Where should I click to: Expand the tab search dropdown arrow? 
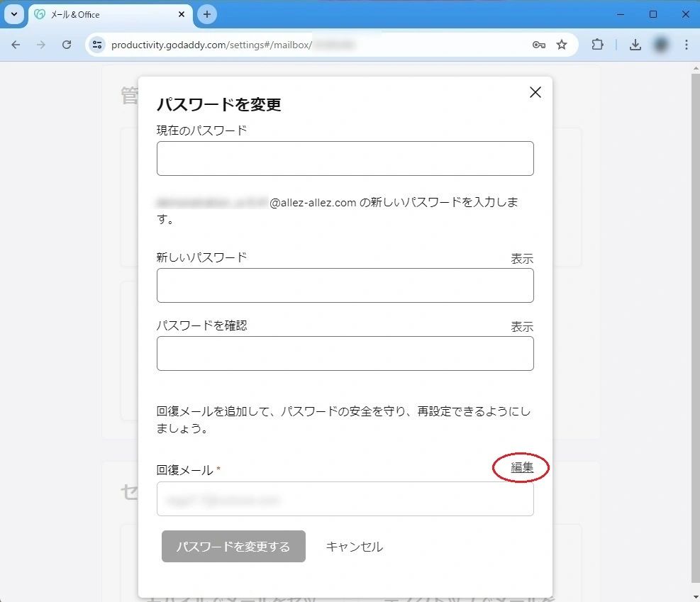13,14
